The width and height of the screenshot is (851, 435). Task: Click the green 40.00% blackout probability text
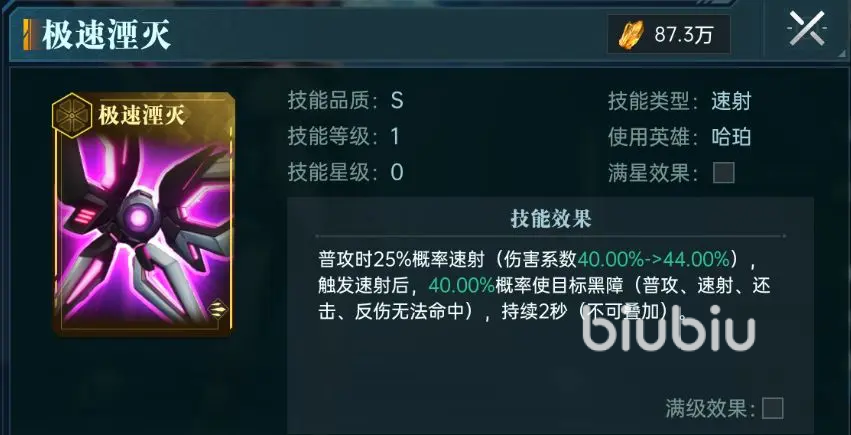[x=461, y=285]
